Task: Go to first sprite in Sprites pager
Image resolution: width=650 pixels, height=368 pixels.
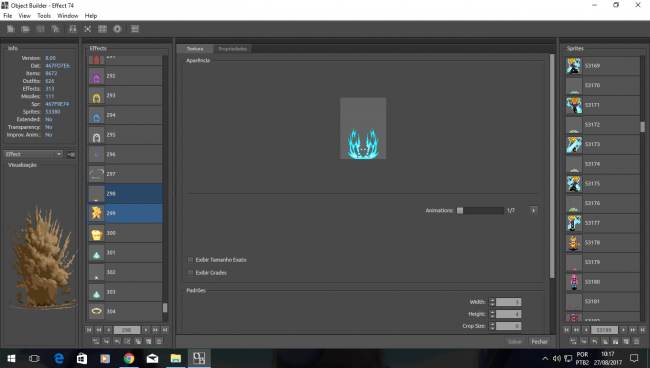Action: [x=566, y=330]
